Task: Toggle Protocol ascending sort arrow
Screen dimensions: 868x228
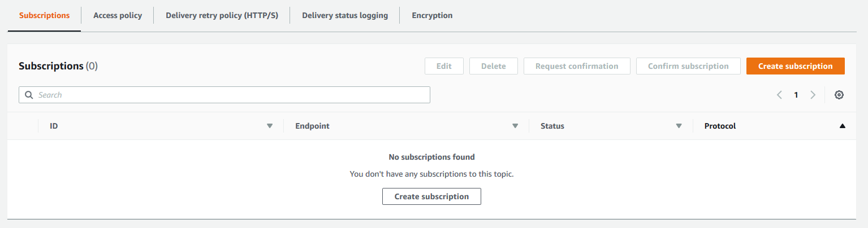Action: 843,126
